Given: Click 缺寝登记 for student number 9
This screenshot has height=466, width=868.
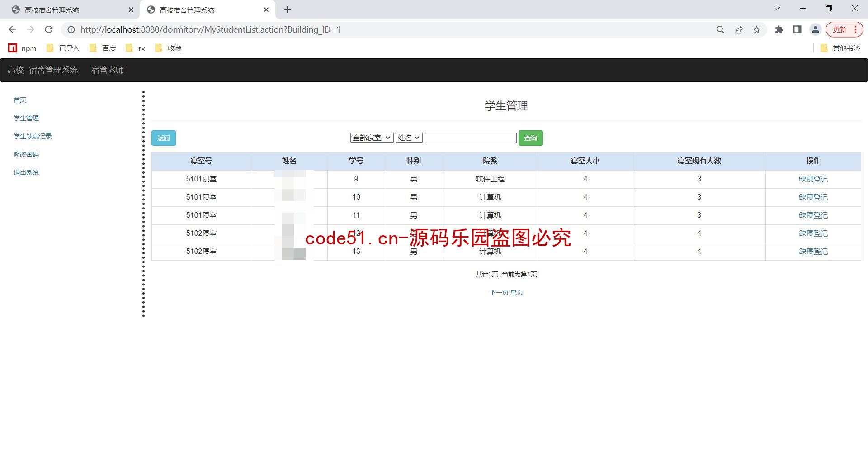Looking at the screenshot, I should [813, 179].
